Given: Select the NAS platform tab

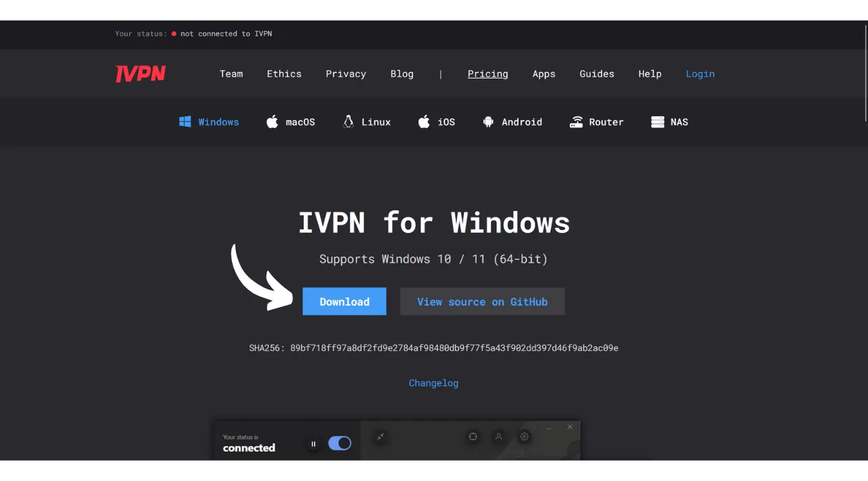Looking at the screenshot, I should (669, 122).
